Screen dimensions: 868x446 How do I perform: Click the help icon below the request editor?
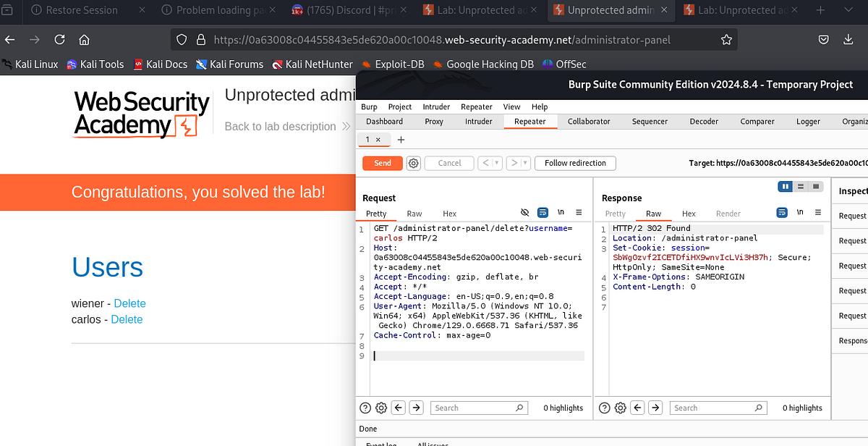click(365, 408)
